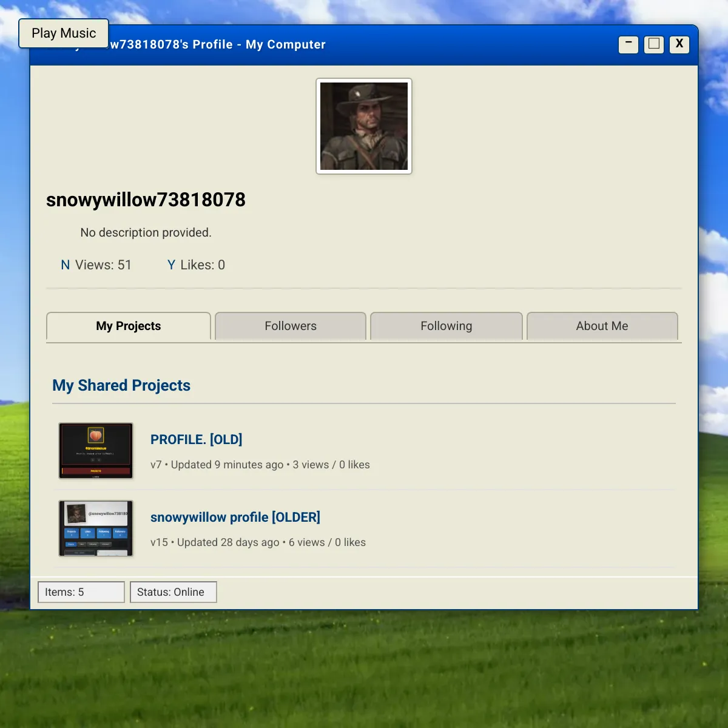Switch to the Followers tab
728x728 pixels.
coord(290,326)
